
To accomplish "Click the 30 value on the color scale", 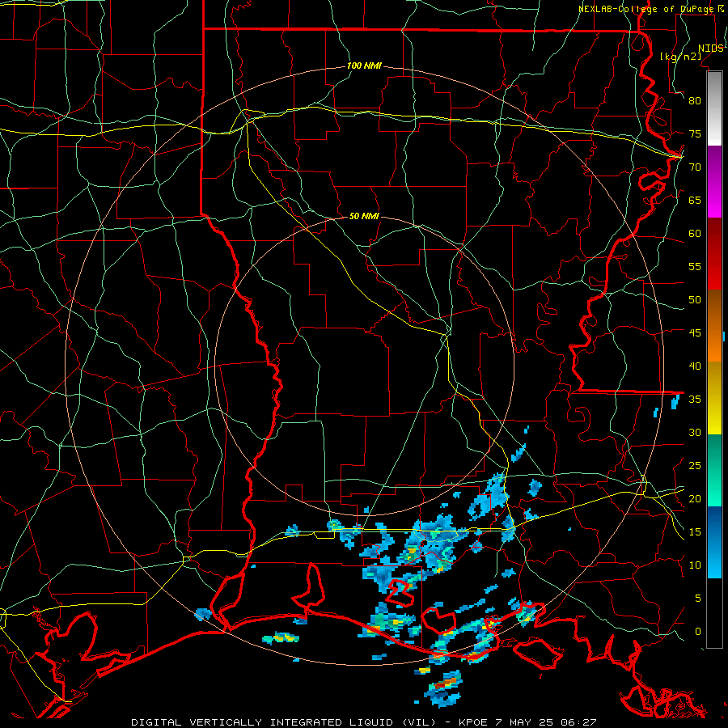I will click(x=695, y=433).
